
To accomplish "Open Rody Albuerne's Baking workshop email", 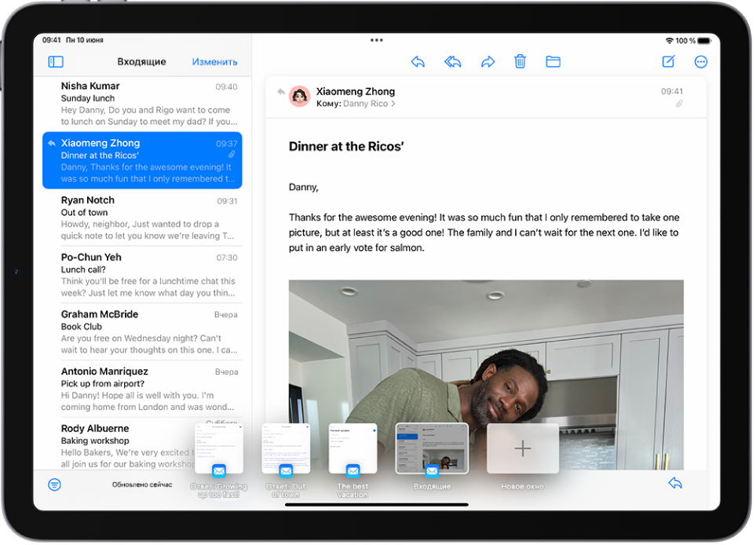I will click(x=121, y=445).
